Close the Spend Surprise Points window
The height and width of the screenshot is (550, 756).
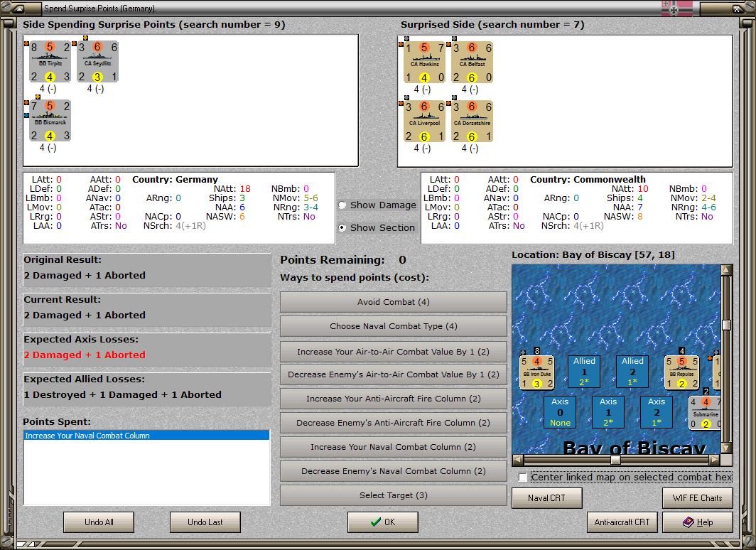point(738,9)
